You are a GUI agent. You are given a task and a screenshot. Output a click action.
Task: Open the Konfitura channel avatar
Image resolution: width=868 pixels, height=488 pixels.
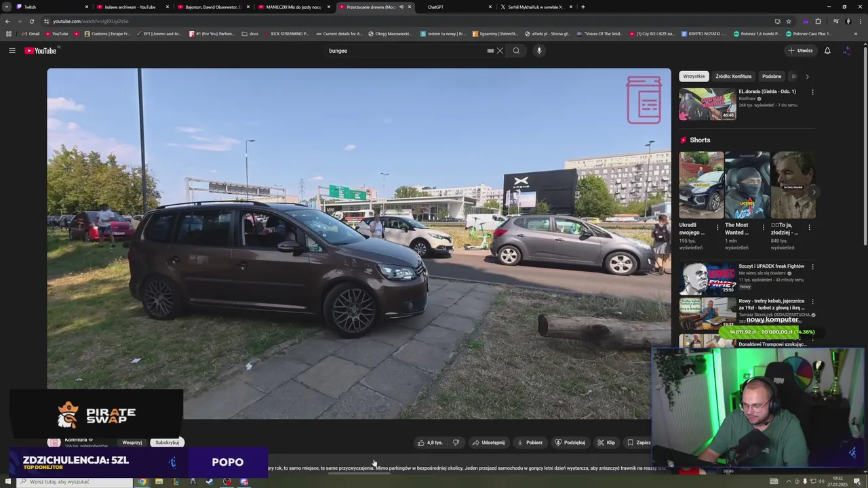tap(54, 442)
